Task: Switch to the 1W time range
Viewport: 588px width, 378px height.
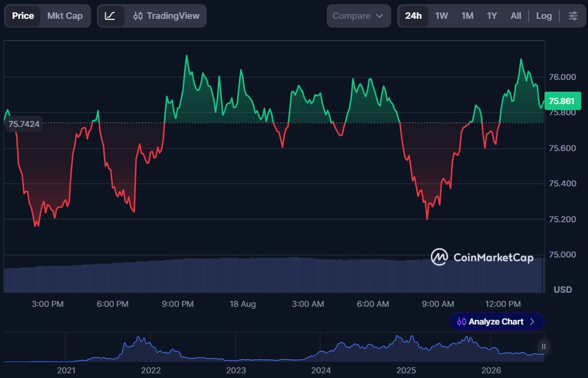Action: (441, 16)
